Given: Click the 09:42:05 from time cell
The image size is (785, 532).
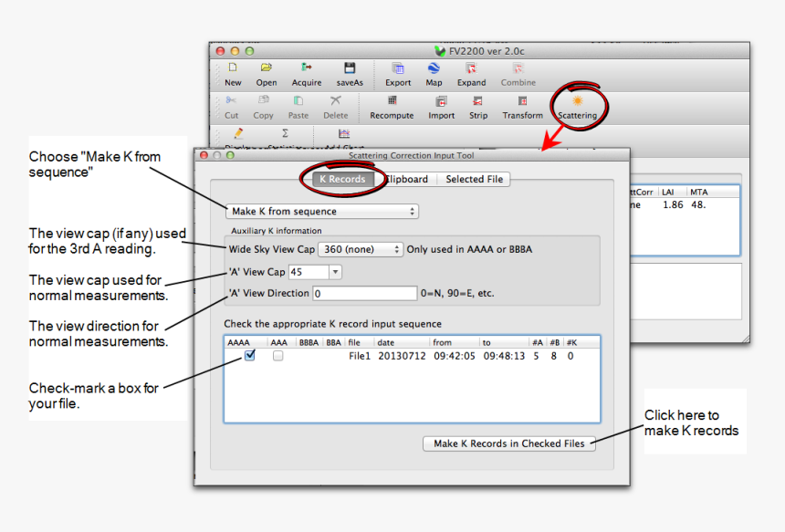Looking at the screenshot, I should click(x=455, y=356).
